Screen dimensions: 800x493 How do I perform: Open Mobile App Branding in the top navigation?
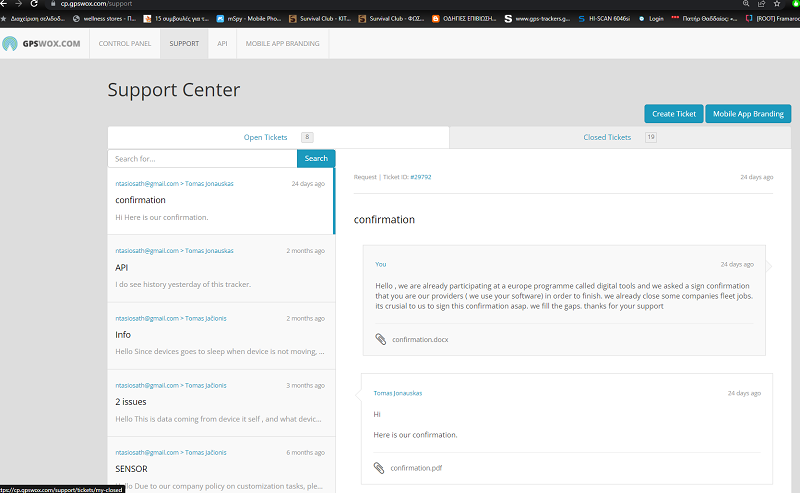click(282, 44)
